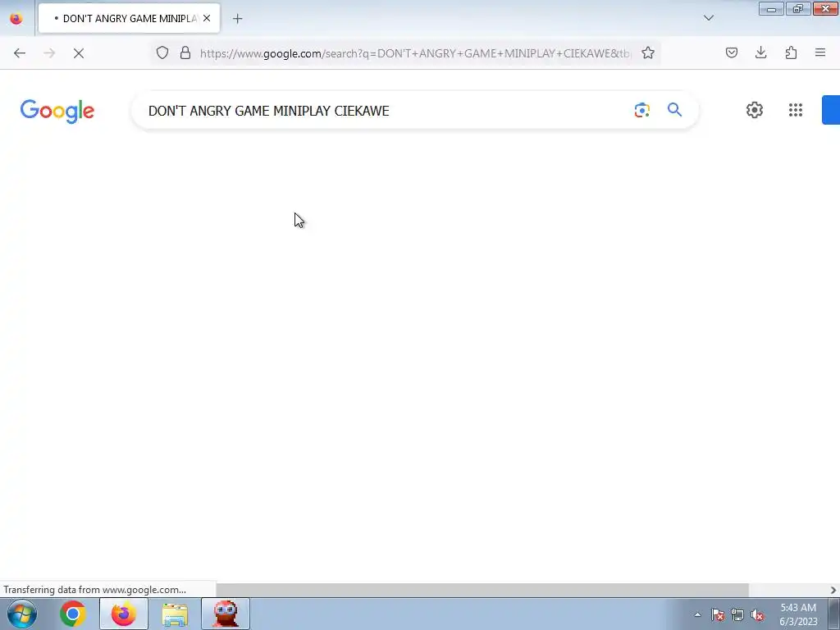Open the Windows Start menu
This screenshot has height=630, width=840.
click(x=22, y=614)
